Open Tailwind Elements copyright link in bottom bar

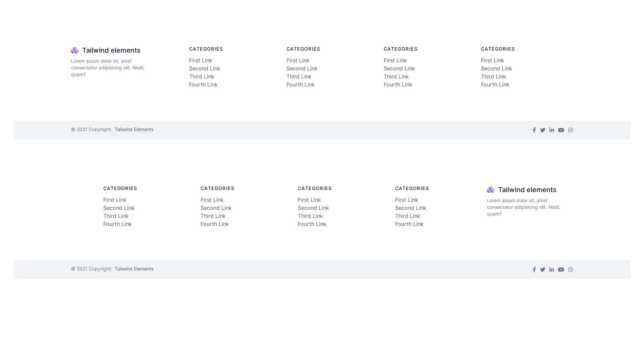coord(134,269)
